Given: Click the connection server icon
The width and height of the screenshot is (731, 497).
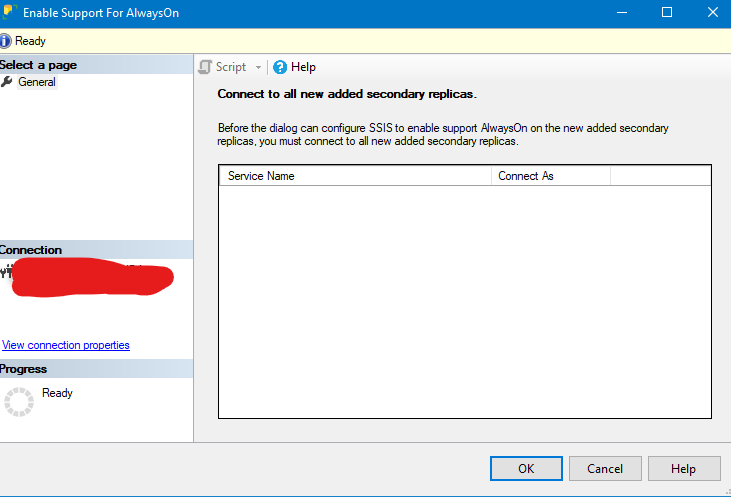Looking at the screenshot, I should pyautogui.click(x=6, y=271).
